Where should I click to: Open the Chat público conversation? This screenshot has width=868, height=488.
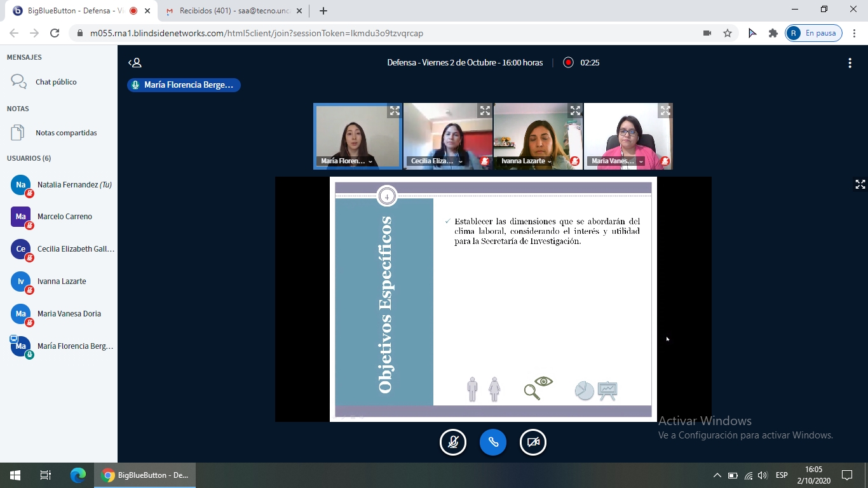click(56, 82)
